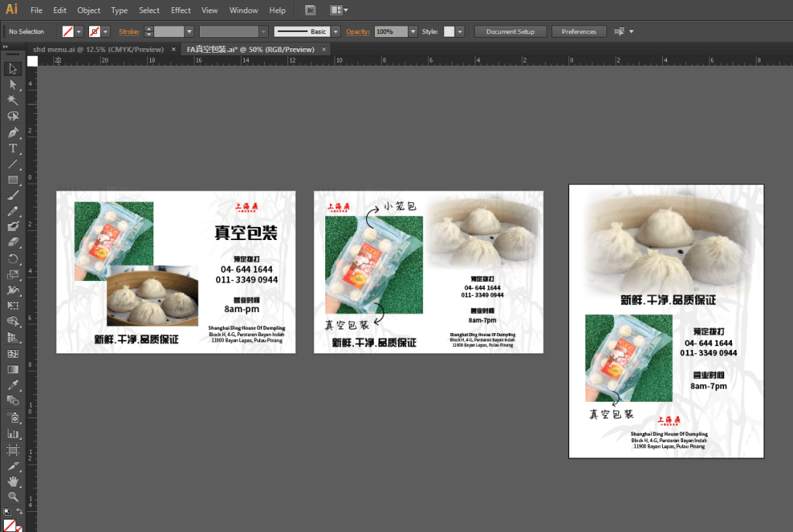The image size is (793, 532).
Task: Select the Hand tool
Action: [x=13, y=481]
